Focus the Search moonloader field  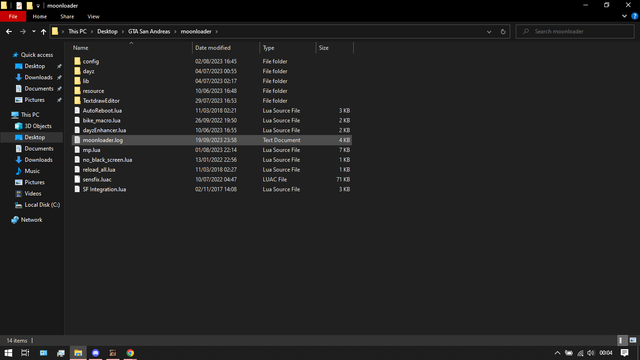click(575, 31)
